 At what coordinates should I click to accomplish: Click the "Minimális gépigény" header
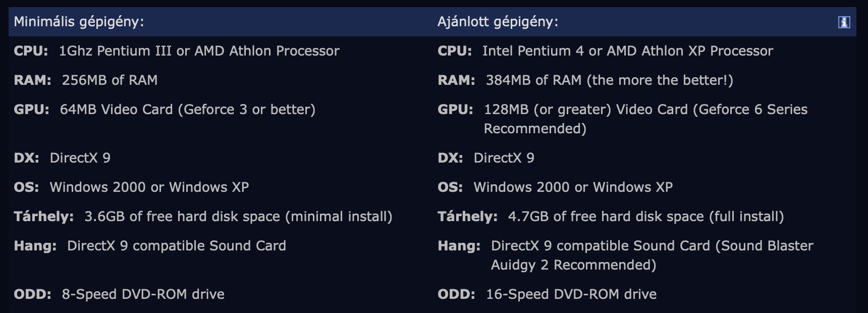(79, 22)
